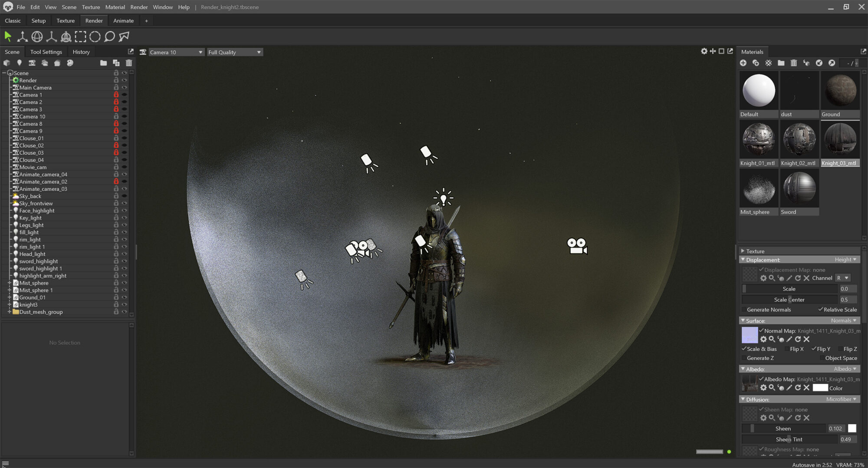This screenshot has width=868, height=468.
Task: Clear the Normal Map with X icon
Action: pyautogui.click(x=806, y=339)
